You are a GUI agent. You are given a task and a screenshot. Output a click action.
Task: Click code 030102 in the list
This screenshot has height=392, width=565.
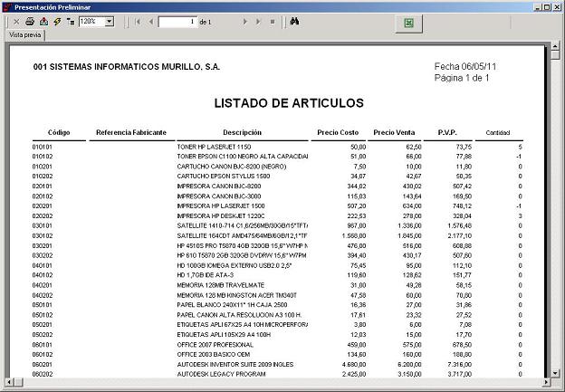click(x=43, y=236)
